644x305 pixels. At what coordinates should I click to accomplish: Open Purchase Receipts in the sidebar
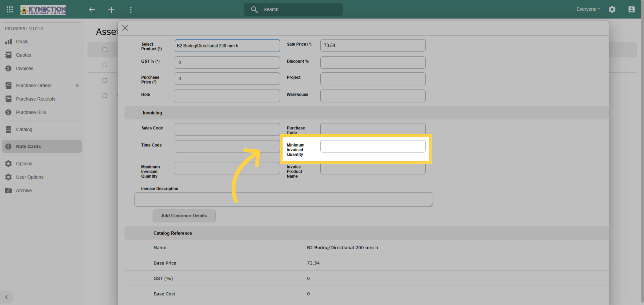click(42, 99)
